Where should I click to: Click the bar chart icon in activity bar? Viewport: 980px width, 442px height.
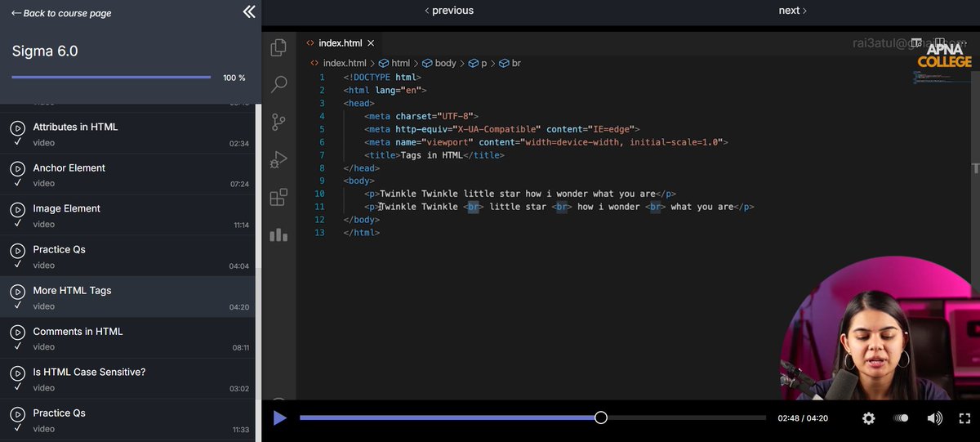(x=278, y=234)
